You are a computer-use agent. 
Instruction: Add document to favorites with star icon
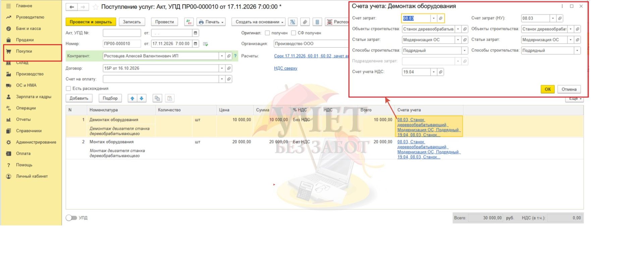tap(96, 7)
